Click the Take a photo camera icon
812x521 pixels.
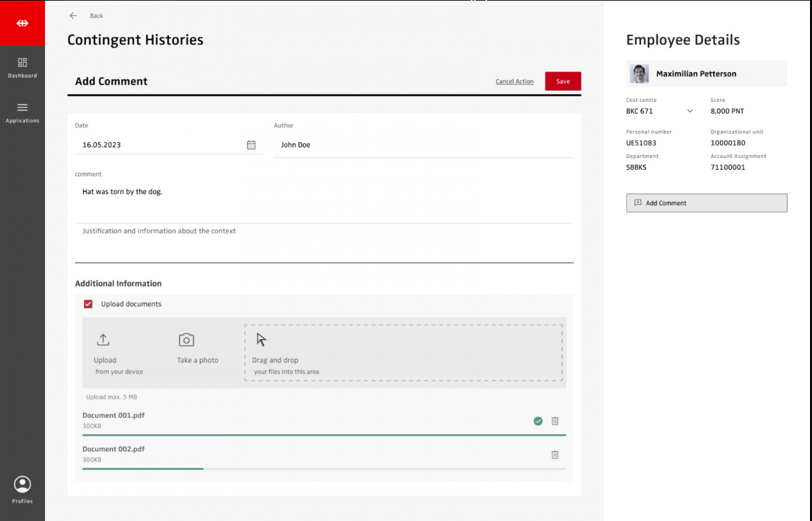tap(187, 340)
